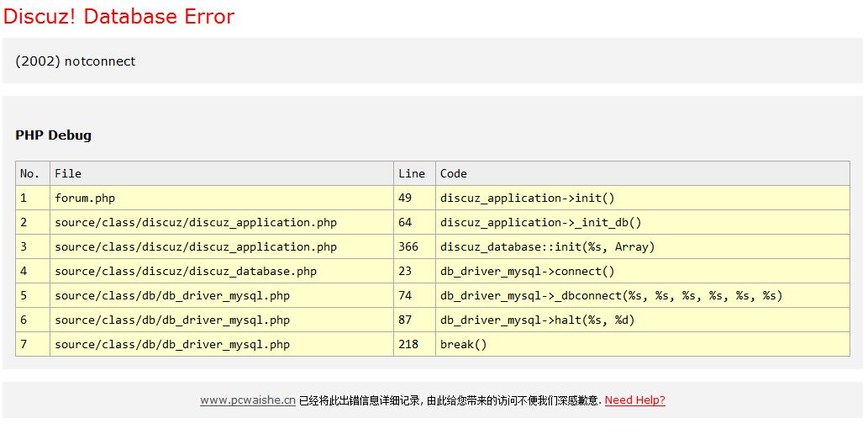
Task: Click the Discuz! Database Error heading
Action: (118, 16)
